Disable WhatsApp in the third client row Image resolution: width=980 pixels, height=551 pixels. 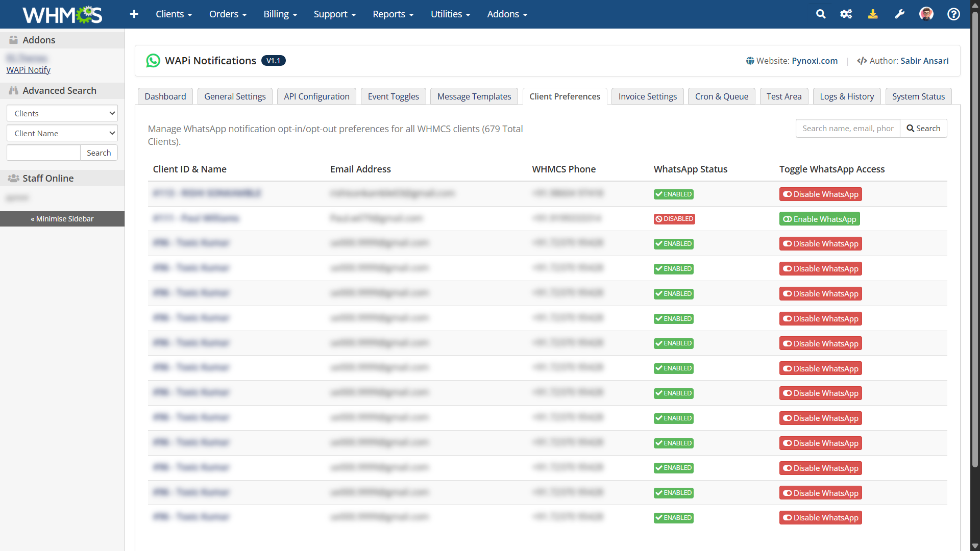[820, 244]
